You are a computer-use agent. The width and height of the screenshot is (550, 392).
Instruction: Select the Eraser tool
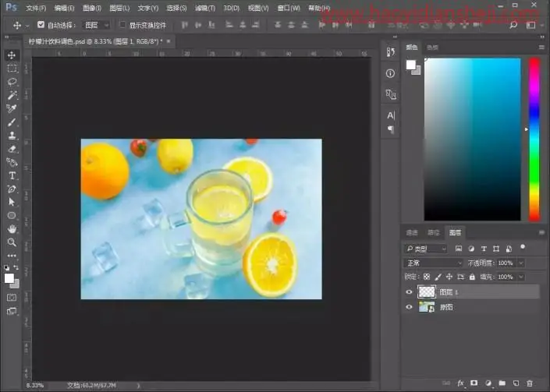[12, 149]
